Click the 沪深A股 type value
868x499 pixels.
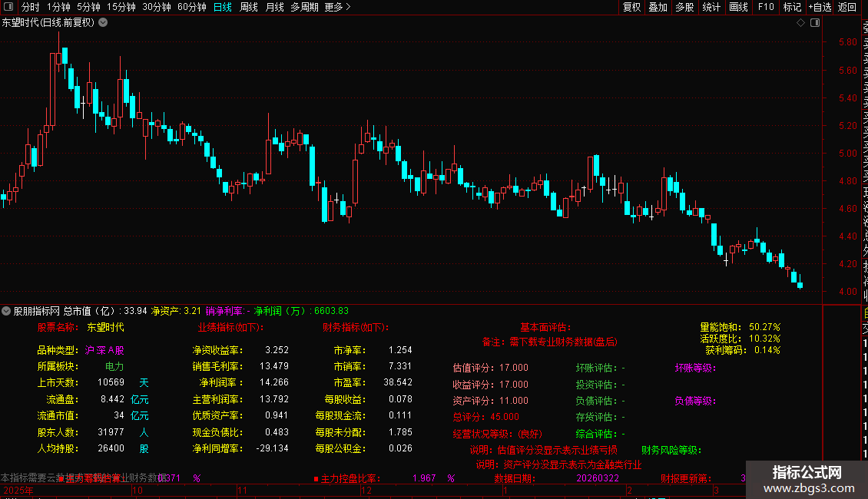coord(104,350)
